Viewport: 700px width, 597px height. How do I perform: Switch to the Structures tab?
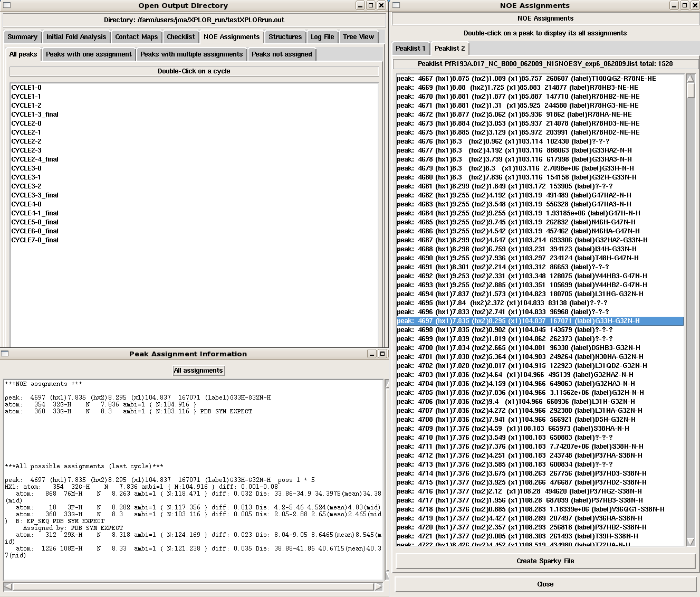click(285, 37)
